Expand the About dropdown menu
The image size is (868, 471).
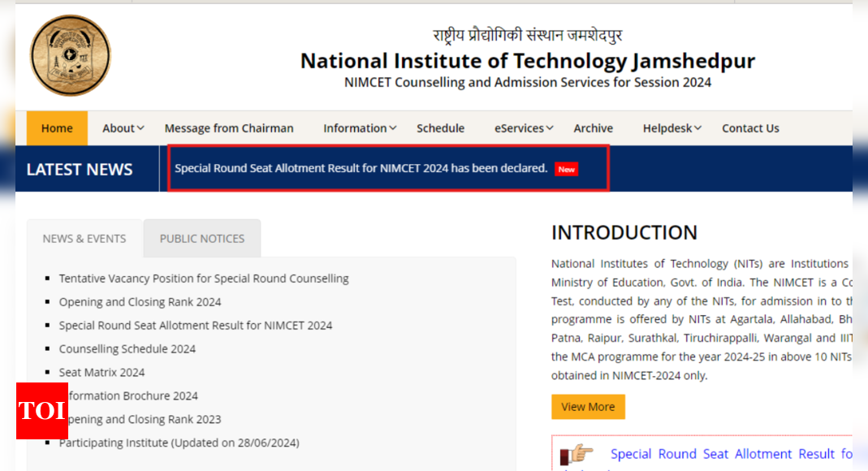(123, 128)
